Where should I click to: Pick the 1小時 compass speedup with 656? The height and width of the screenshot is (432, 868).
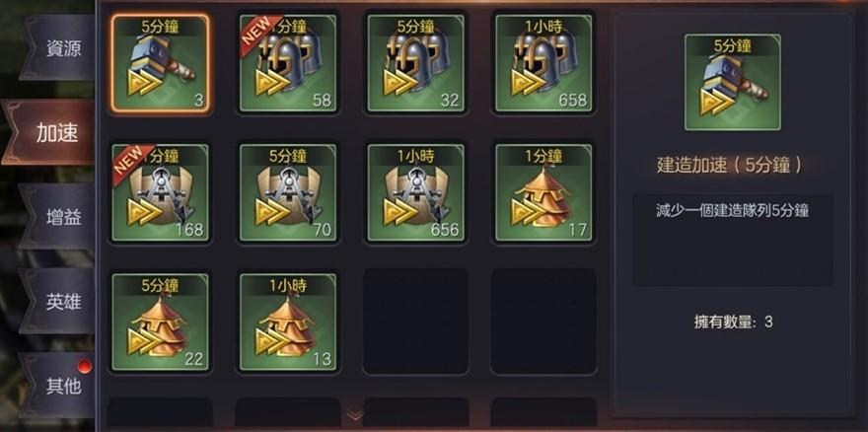point(415,192)
